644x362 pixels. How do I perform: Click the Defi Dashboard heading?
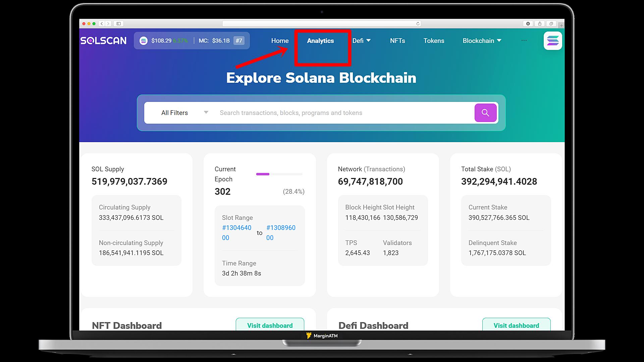[x=373, y=325]
